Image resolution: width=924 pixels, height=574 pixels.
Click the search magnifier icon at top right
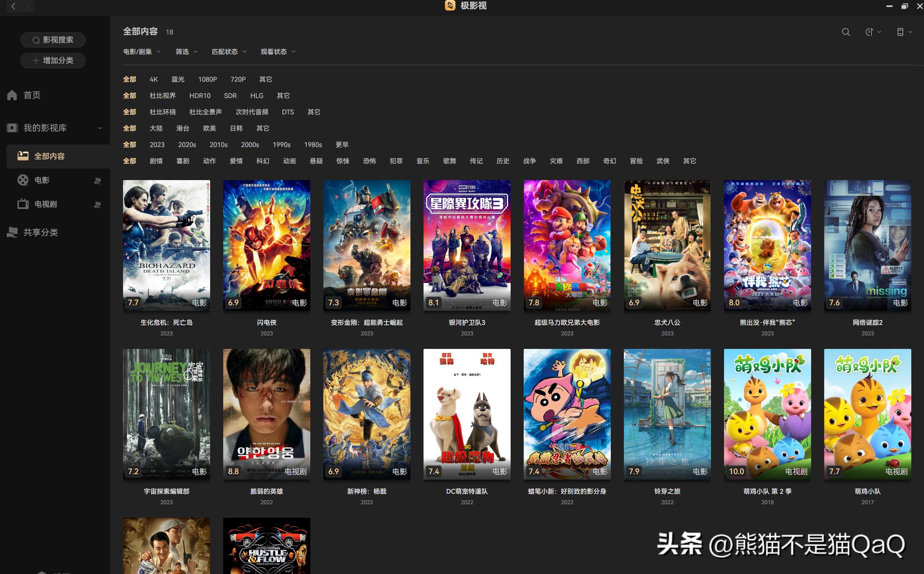[x=846, y=32]
